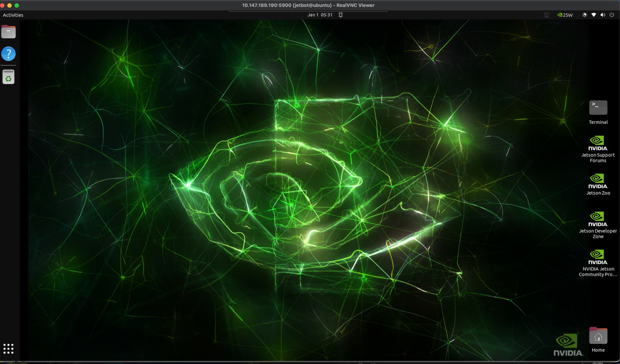Image resolution: width=620 pixels, height=364 pixels.
Task: Click the brightness icon in system tray
Action: (x=584, y=15)
